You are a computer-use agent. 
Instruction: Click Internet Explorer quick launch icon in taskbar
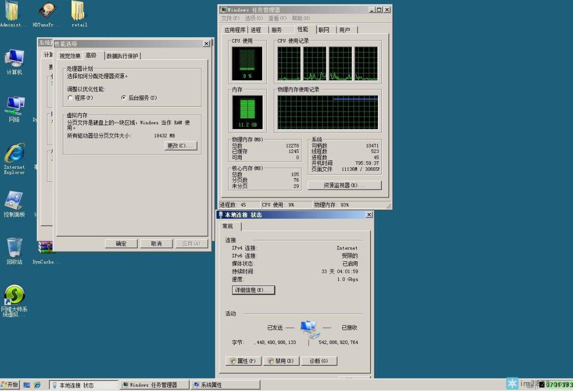coord(37,385)
